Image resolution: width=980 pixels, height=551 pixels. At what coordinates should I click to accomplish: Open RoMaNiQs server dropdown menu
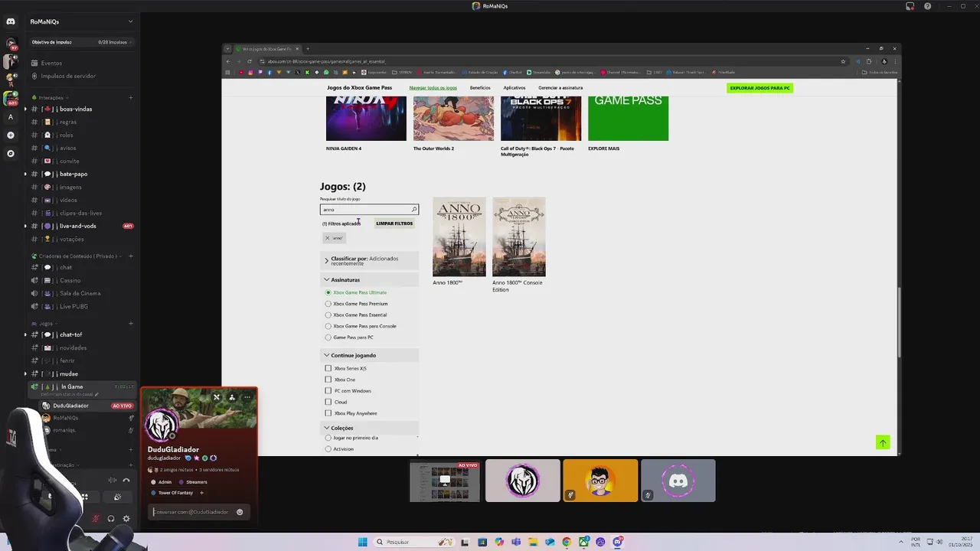[130, 21]
